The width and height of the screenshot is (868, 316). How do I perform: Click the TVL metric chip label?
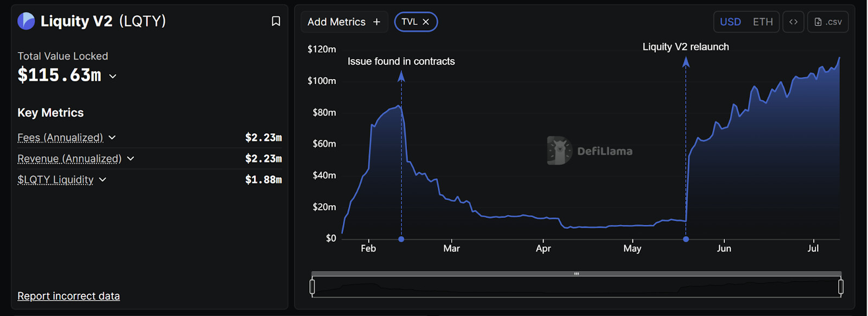tap(410, 22)
